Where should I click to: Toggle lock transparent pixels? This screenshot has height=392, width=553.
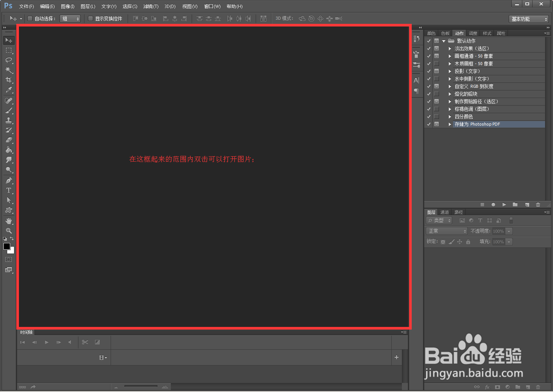pos(443,242)
